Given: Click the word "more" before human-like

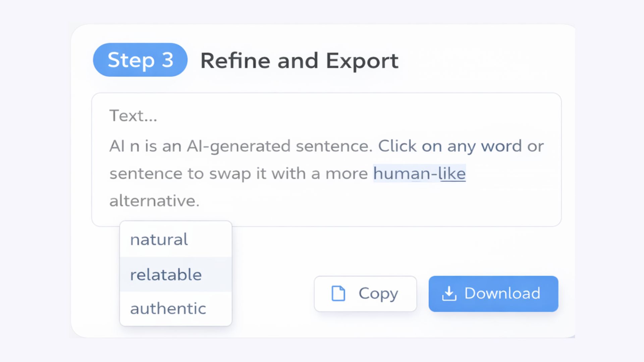Looking at the screenshot, I should 346,174.
